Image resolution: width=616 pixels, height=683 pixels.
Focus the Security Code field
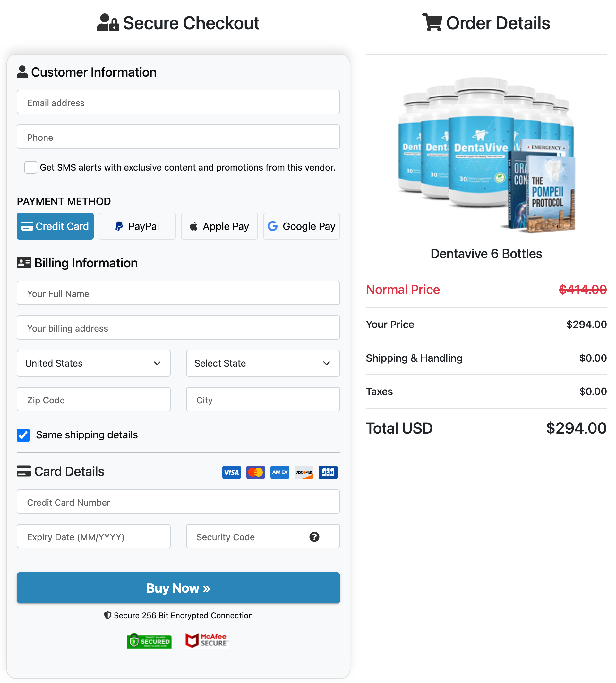[x=263, y=536]
